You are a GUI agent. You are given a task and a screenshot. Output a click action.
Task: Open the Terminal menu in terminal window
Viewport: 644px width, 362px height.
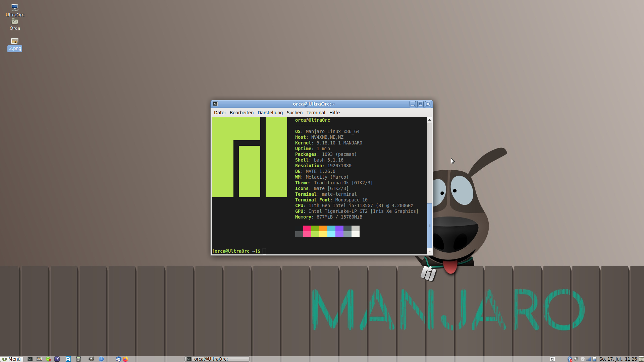[316, 113]
